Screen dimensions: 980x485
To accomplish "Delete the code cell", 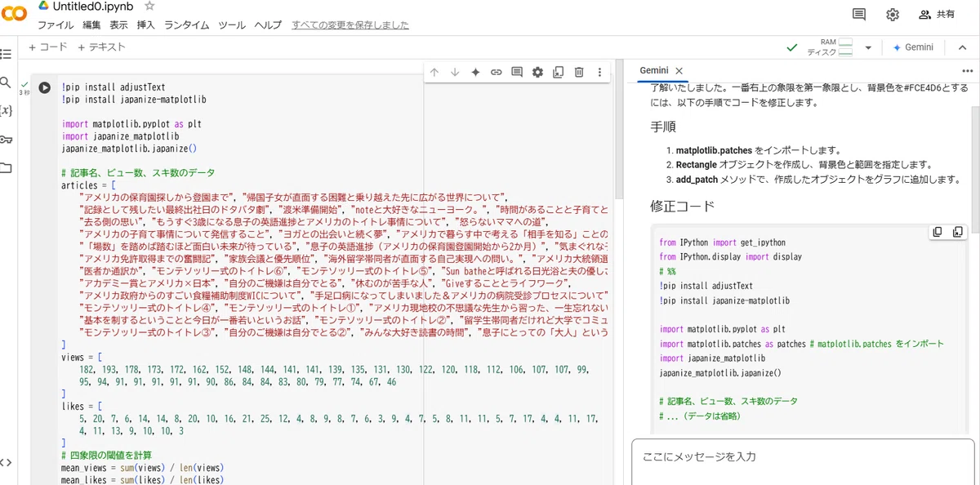I will (579, 72).
